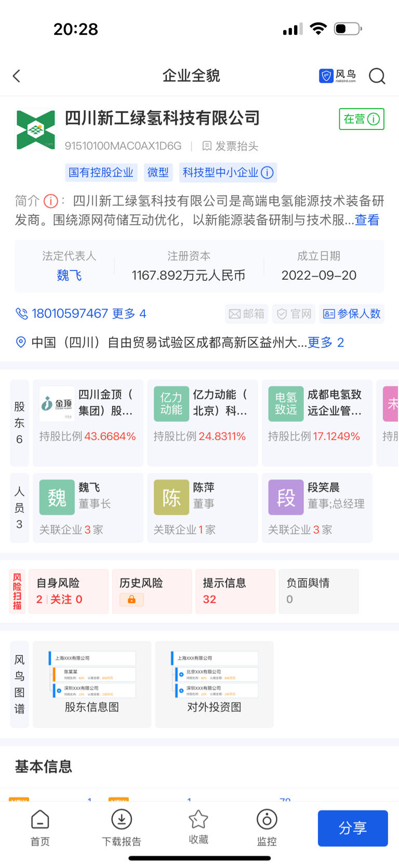The image size is (399, 868).
Task: Tap the back arrow icon
Action: tap(17, 76)
